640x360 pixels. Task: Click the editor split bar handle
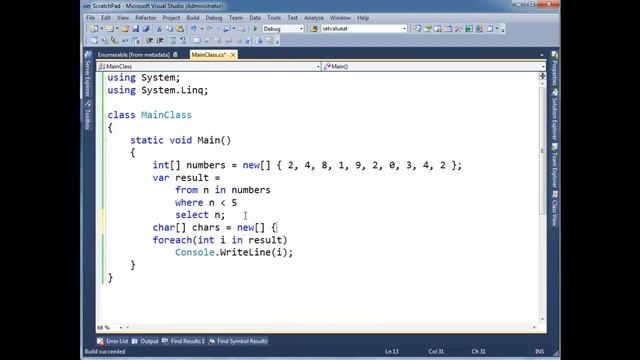[x=542, y=76]
